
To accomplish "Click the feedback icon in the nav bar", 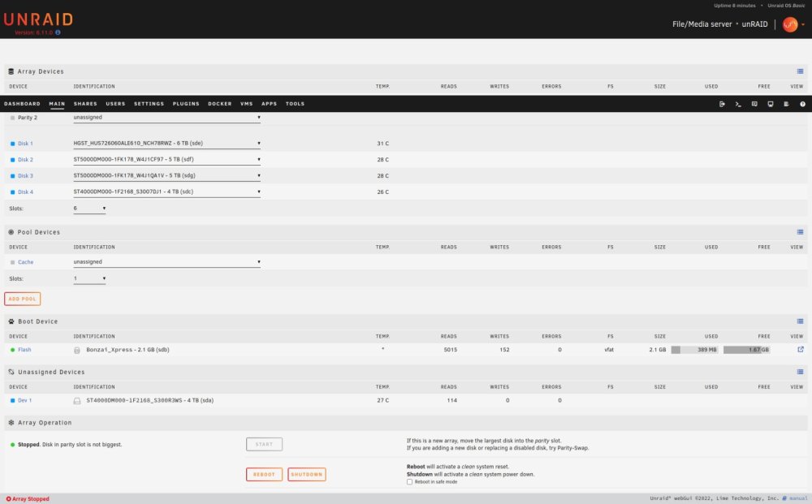I will click(754, 104).
